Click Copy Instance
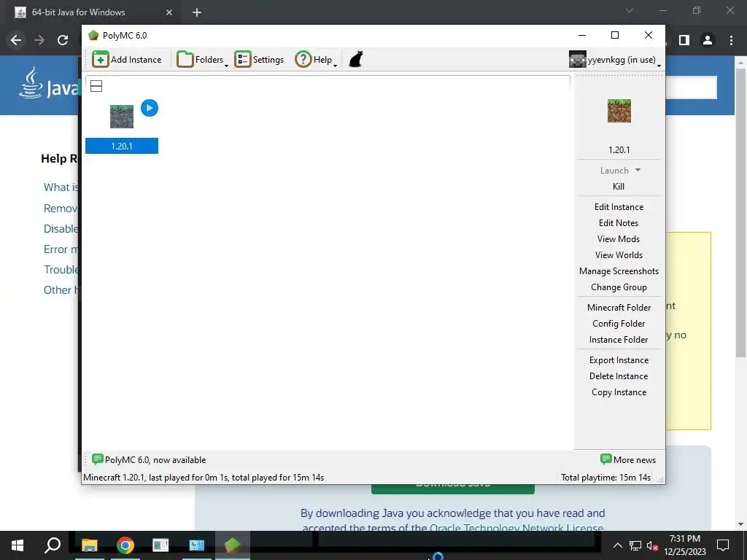Image resolution: width=747 pixels, height=560 pixels. [x=619, y=393]
